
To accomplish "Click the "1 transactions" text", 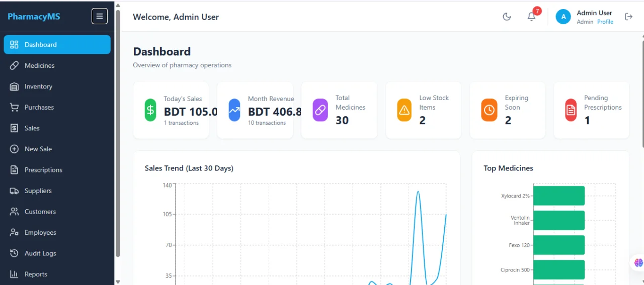I will click(x=181, y=123).
